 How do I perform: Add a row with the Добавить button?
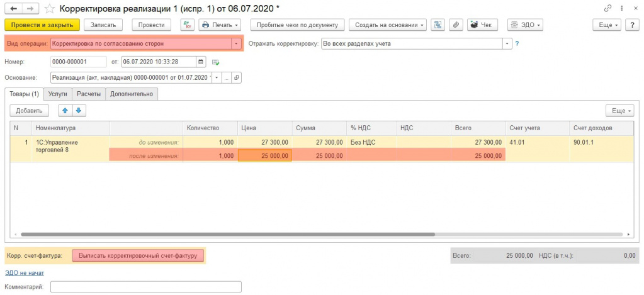pos(29,110)
